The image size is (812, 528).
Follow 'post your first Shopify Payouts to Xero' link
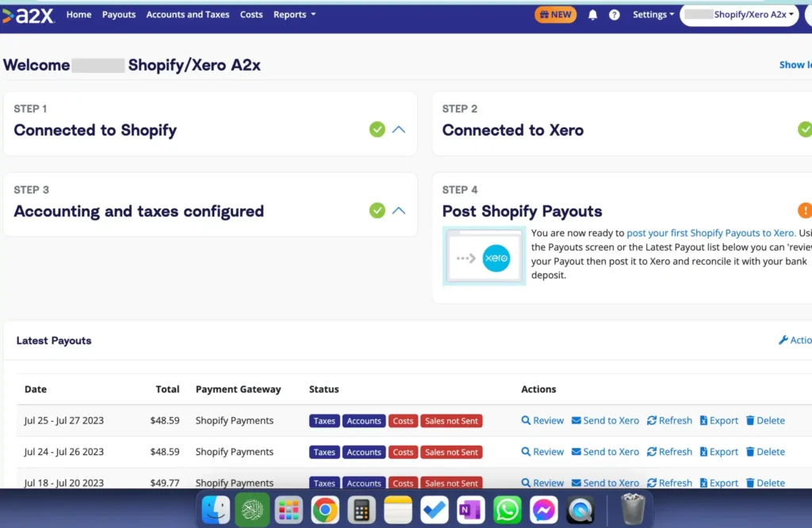(710, 233)
